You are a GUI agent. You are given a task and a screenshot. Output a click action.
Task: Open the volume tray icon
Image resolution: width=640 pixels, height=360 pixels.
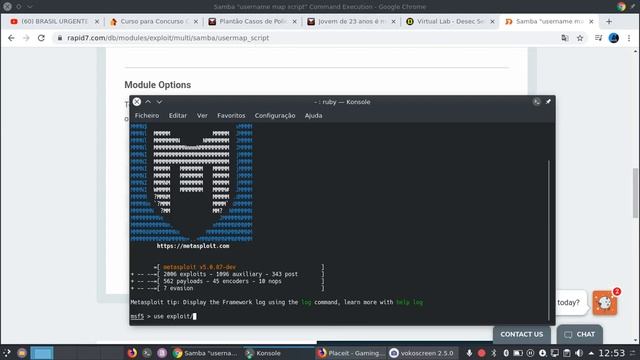(579, 353)
